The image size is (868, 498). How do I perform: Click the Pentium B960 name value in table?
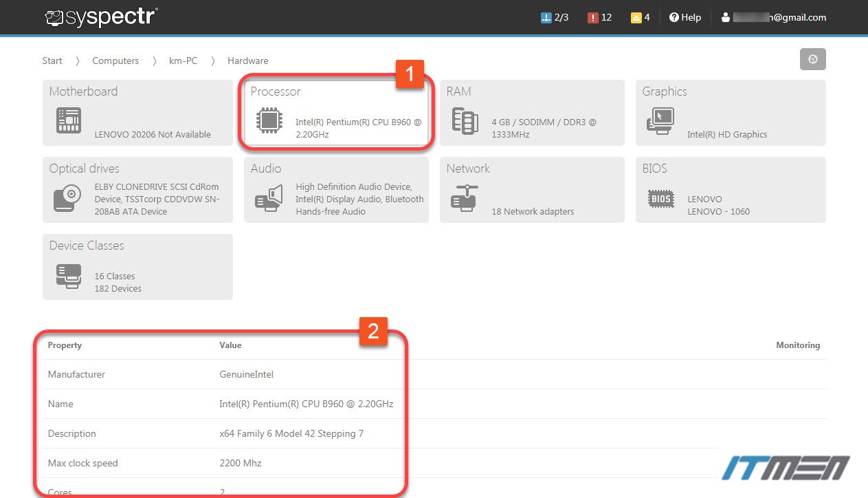tap(307, 404)
